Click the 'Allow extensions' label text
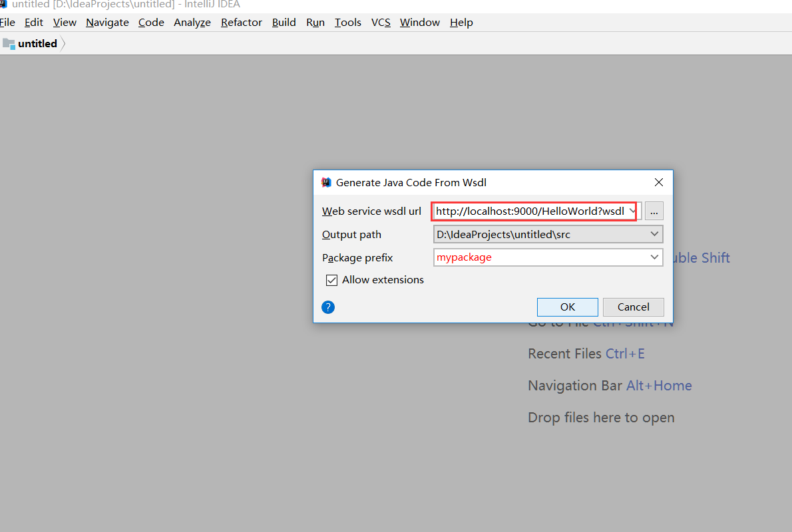 [x=383, y=279]
